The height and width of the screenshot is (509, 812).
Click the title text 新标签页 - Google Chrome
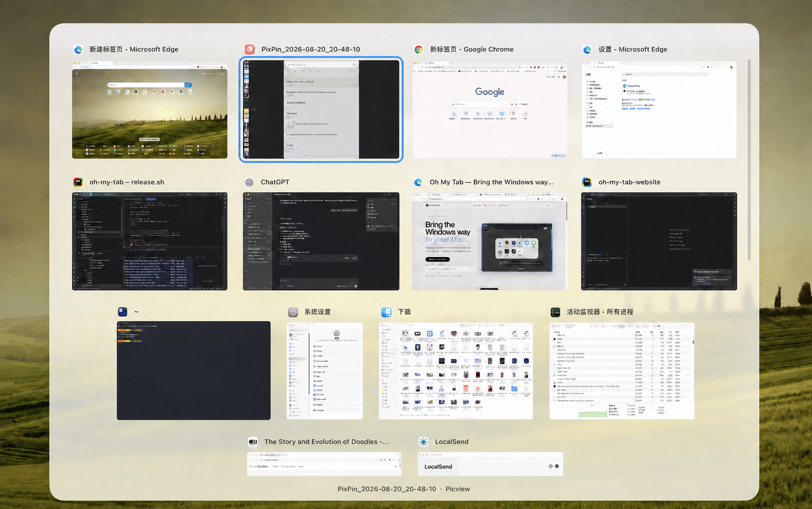click(472, 50)
